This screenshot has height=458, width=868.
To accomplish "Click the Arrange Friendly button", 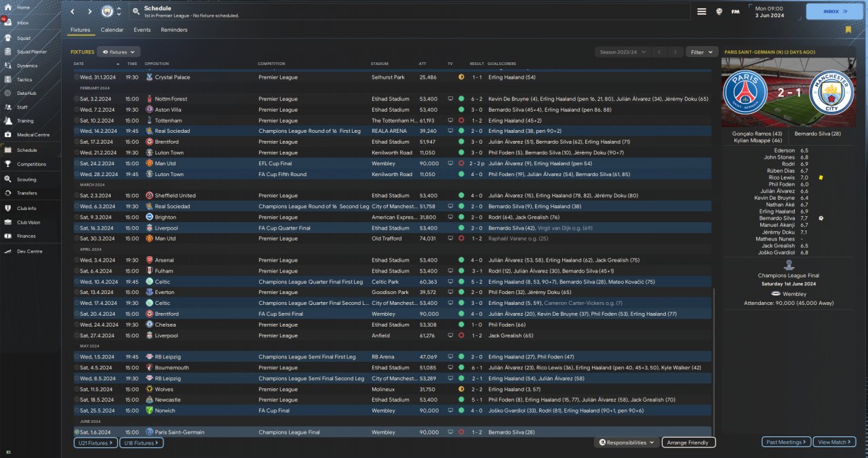I will [x=688, y=442].
